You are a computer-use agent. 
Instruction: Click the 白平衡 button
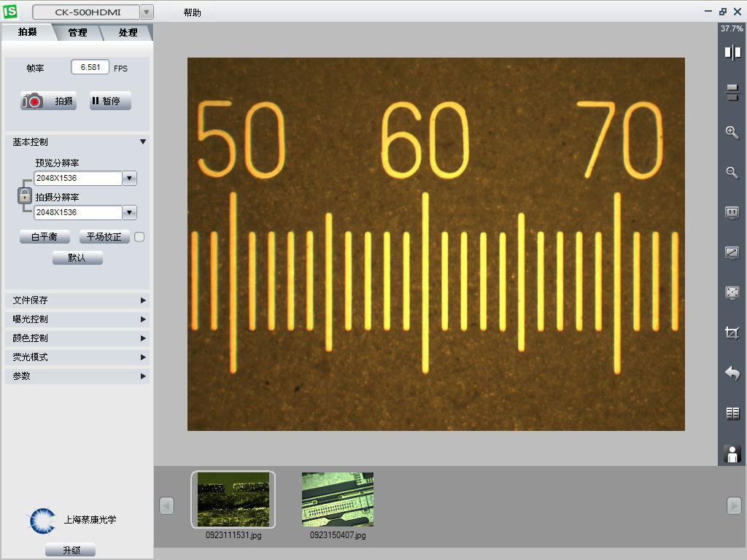[44, 237]
